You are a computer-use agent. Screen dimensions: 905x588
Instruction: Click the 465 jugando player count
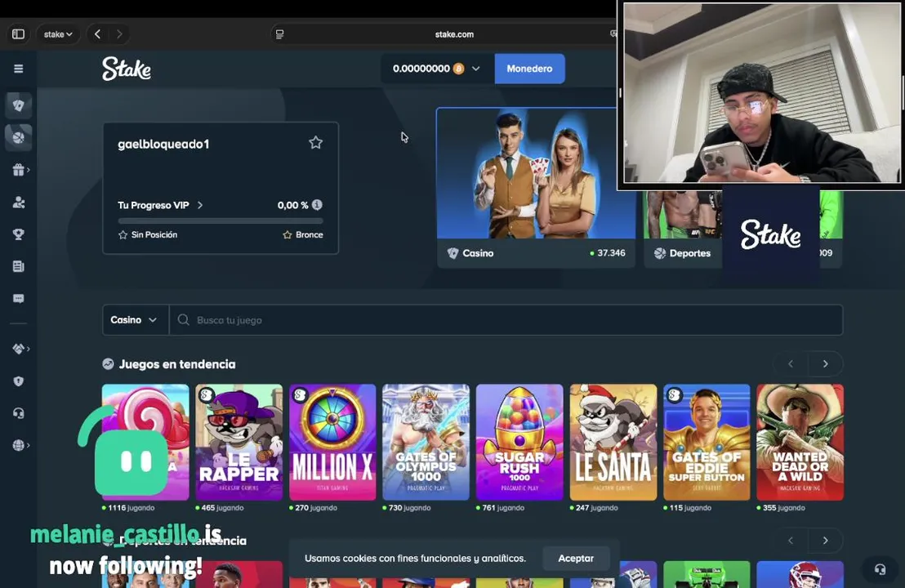(x=222, y=508)
